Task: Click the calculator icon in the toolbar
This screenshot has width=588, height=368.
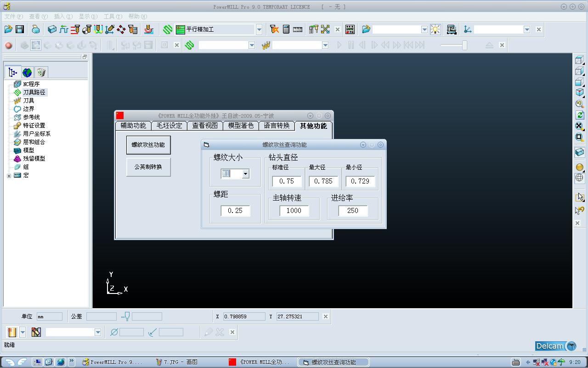Action: point(286,29)
